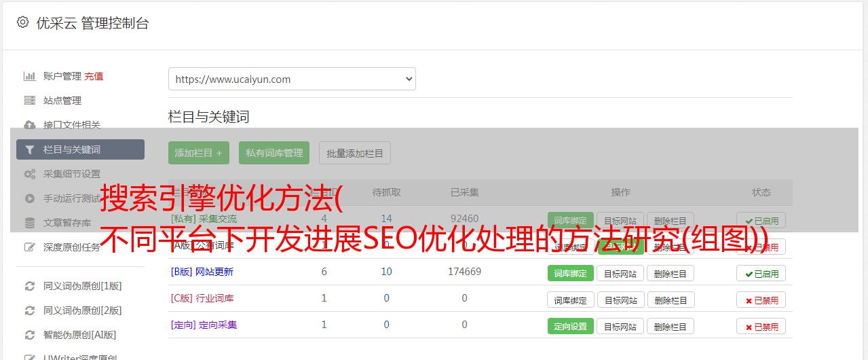The image size is (868, 360).
Task: Open the site URL dropdown showing ucaiyun.com
Action: (292, 79)
